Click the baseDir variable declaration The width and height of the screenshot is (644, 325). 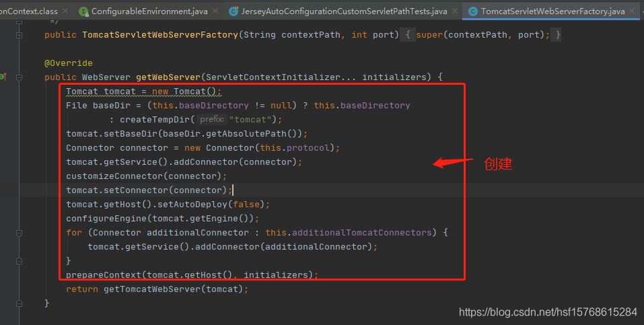tap(111, 105)
